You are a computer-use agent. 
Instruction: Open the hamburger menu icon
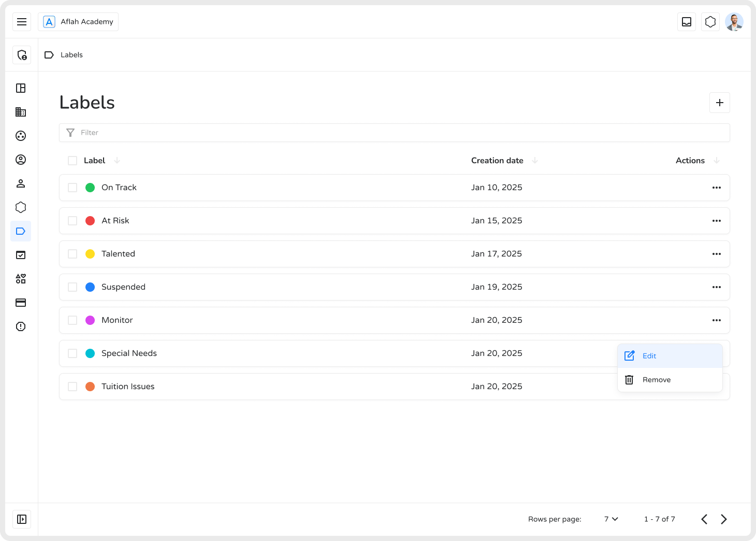22,22
